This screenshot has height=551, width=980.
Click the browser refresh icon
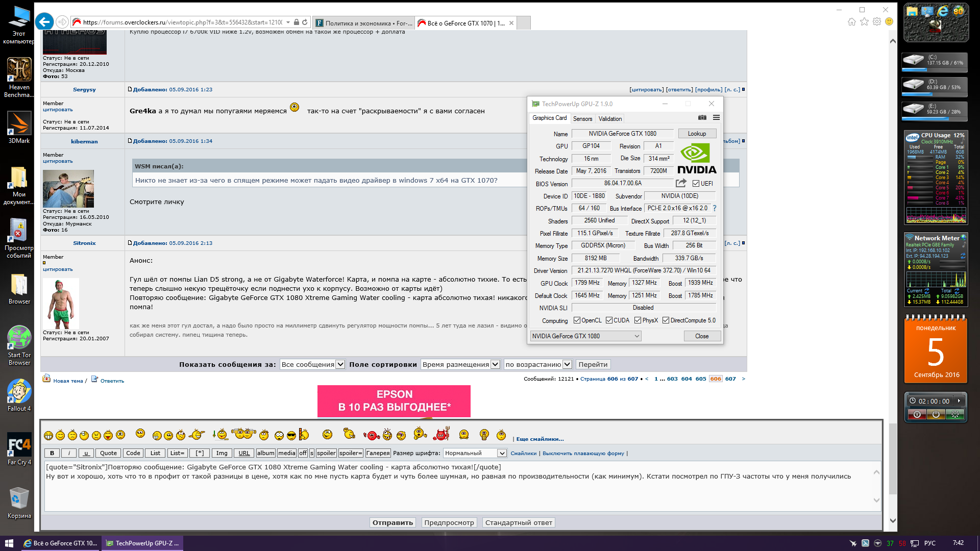click(x=305, y=22)
